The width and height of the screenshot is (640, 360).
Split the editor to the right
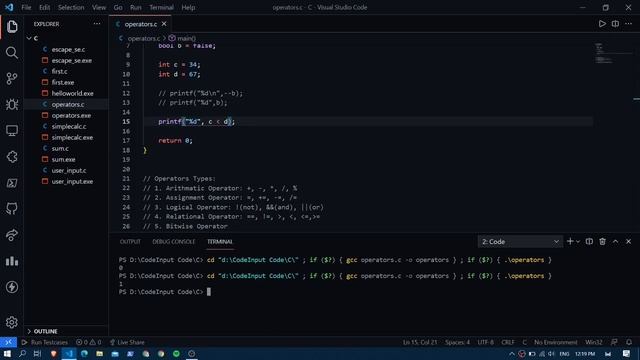[615, 24]
